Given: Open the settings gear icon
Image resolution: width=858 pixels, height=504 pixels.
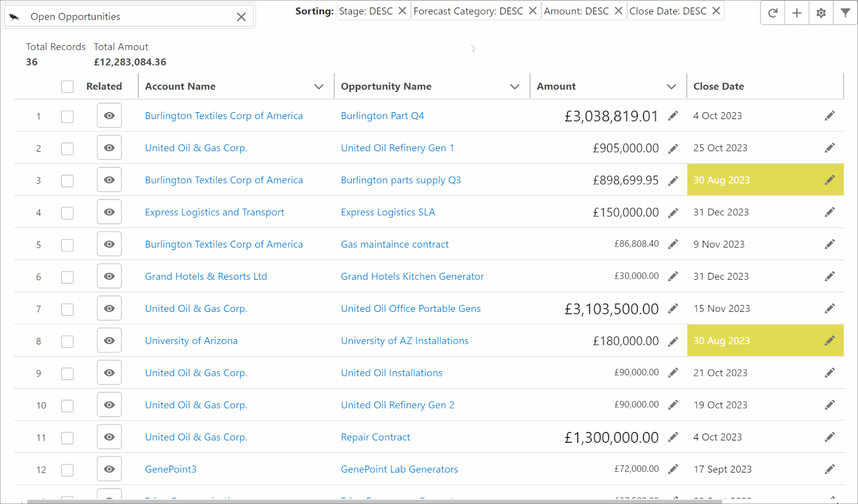Looking at the screenshot, I should point(821,13).
